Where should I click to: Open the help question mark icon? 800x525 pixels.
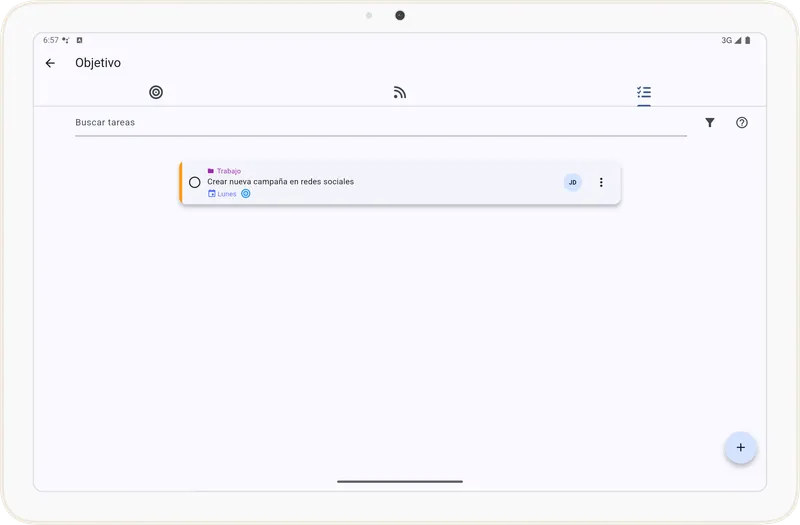coord(742,123)
